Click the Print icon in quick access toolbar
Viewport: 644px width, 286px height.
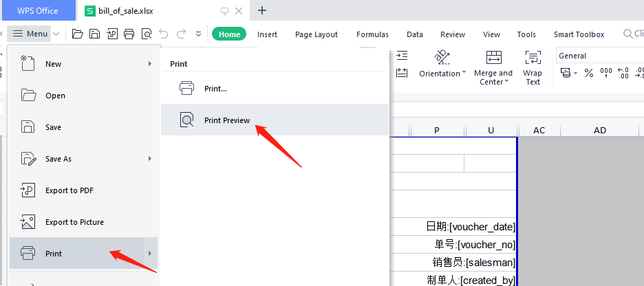pos(129,34)
